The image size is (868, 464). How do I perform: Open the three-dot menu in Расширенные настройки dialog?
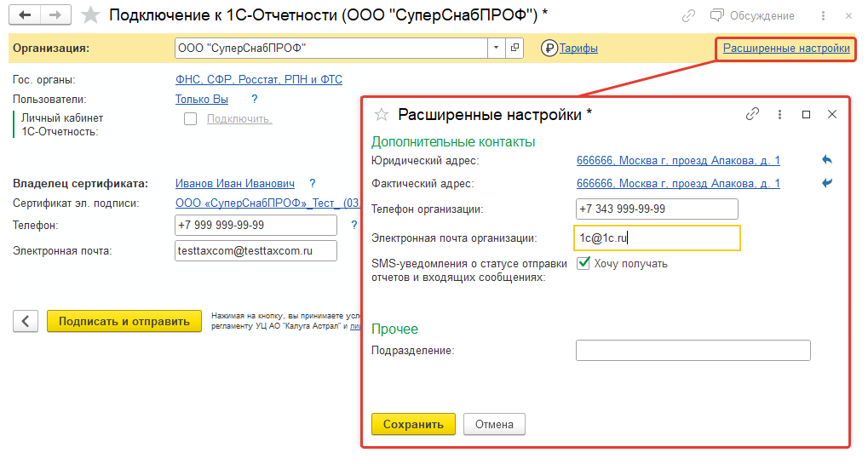point(779,114)
